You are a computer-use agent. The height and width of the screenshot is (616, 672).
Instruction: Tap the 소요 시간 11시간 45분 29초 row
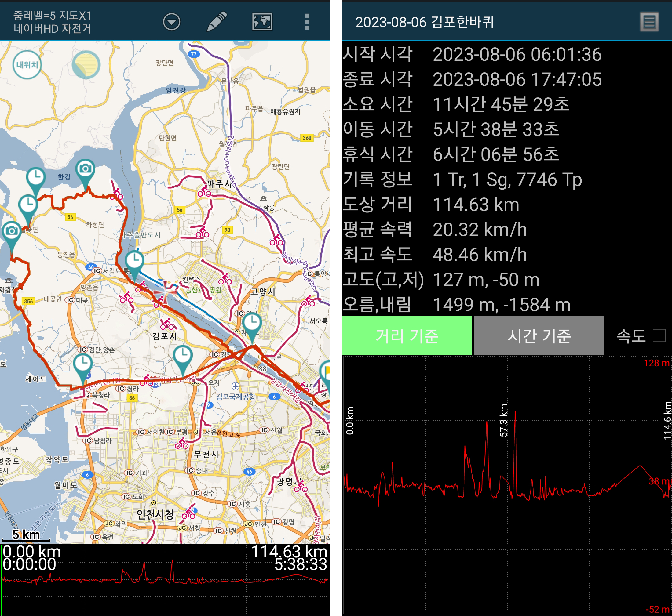coord(507,104)
